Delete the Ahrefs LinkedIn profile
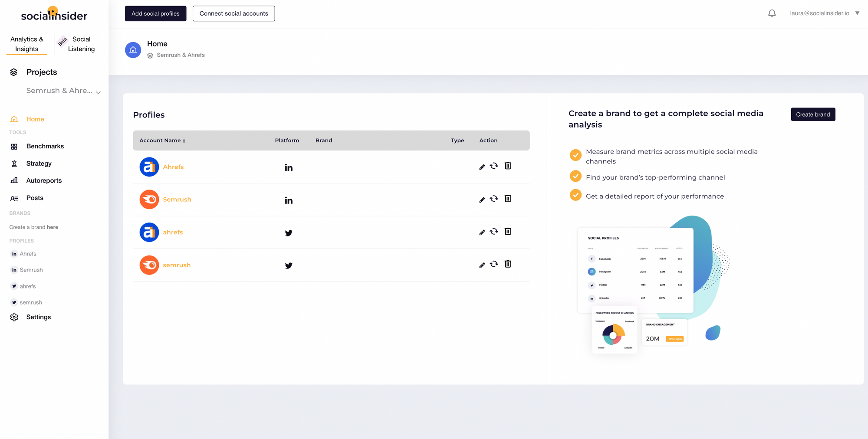This screenshot has width=868, height=439. [x=508, y=166]
